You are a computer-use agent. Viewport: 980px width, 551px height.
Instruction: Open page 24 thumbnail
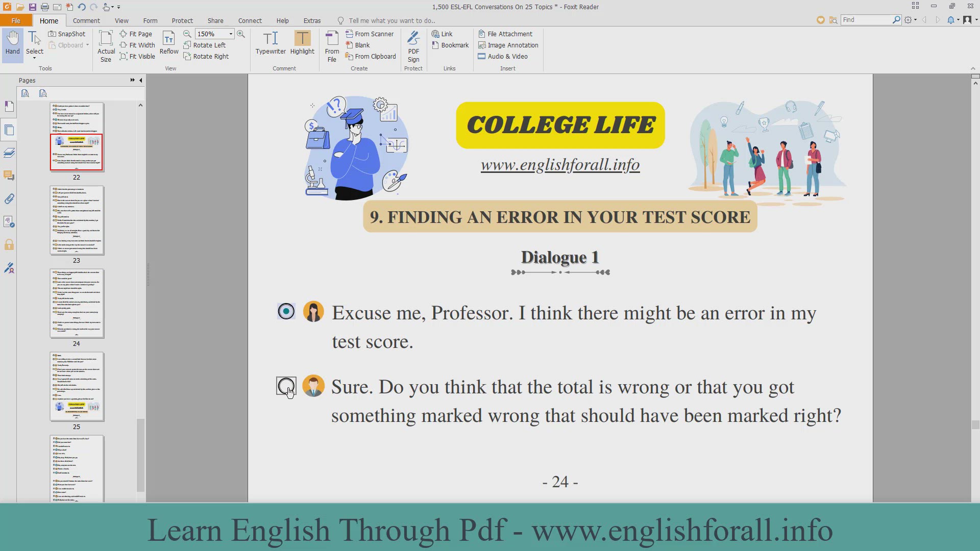pos(77,304)
